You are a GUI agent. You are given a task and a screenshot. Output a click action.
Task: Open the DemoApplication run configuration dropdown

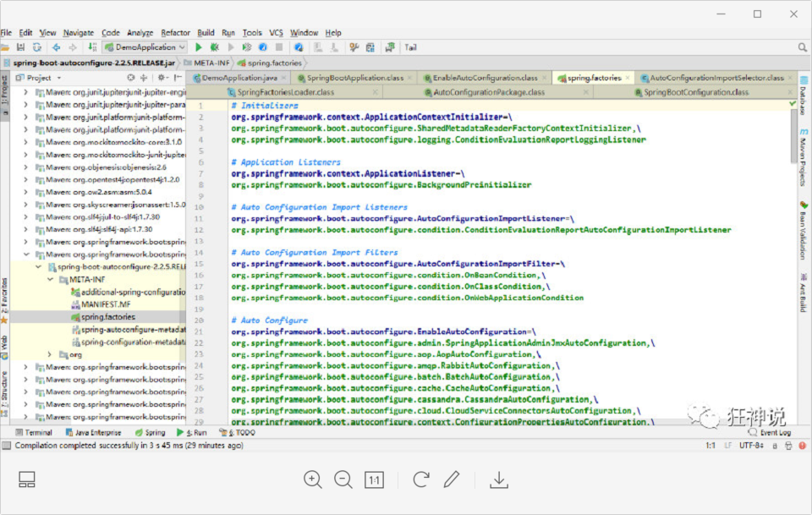(145, 47)
